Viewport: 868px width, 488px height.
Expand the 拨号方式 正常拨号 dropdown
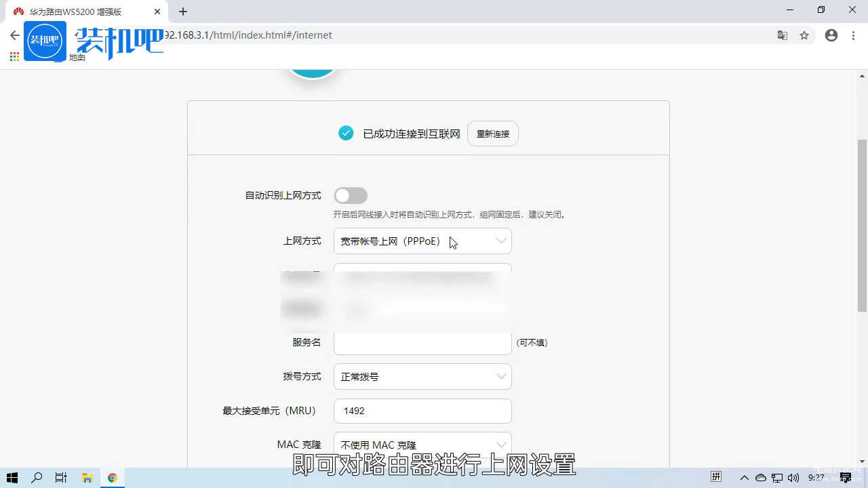(x=422, y=377)
